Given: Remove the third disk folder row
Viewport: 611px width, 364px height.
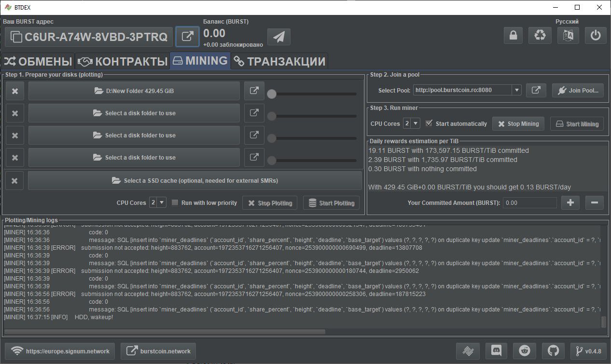Looking at the screenshot, I should tap(15, 135).
